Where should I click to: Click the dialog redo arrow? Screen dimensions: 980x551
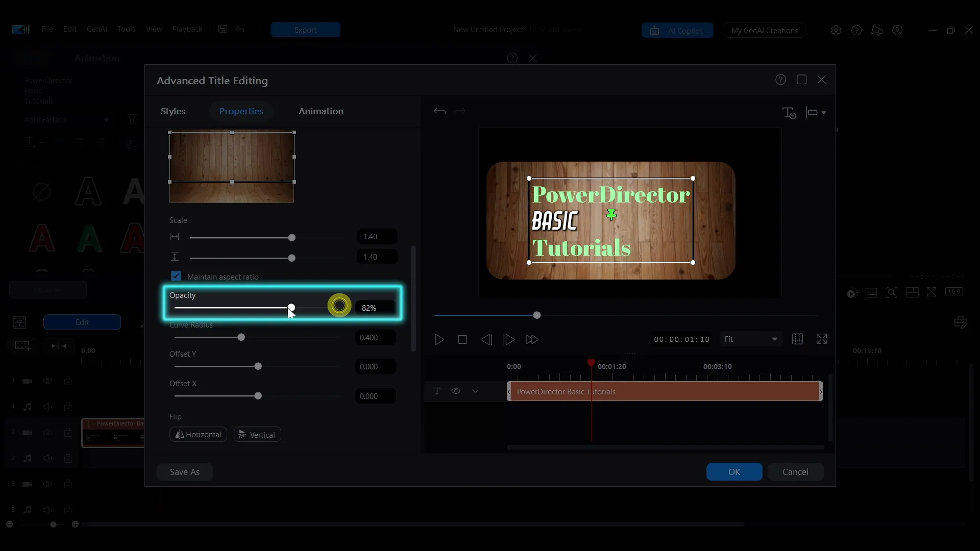pyautogui.click(x=459, y=111)
